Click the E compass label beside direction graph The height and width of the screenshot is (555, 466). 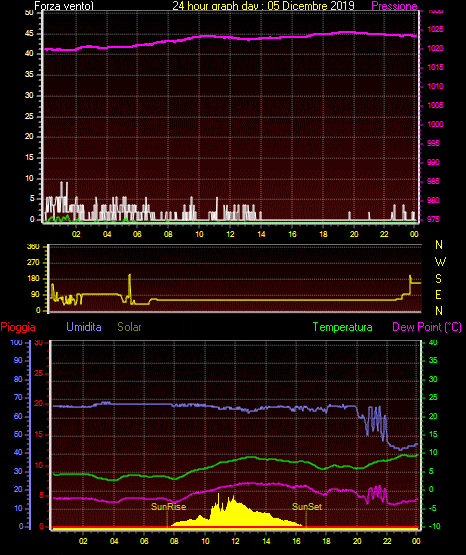pyautogui.click(x=438, y=294)
